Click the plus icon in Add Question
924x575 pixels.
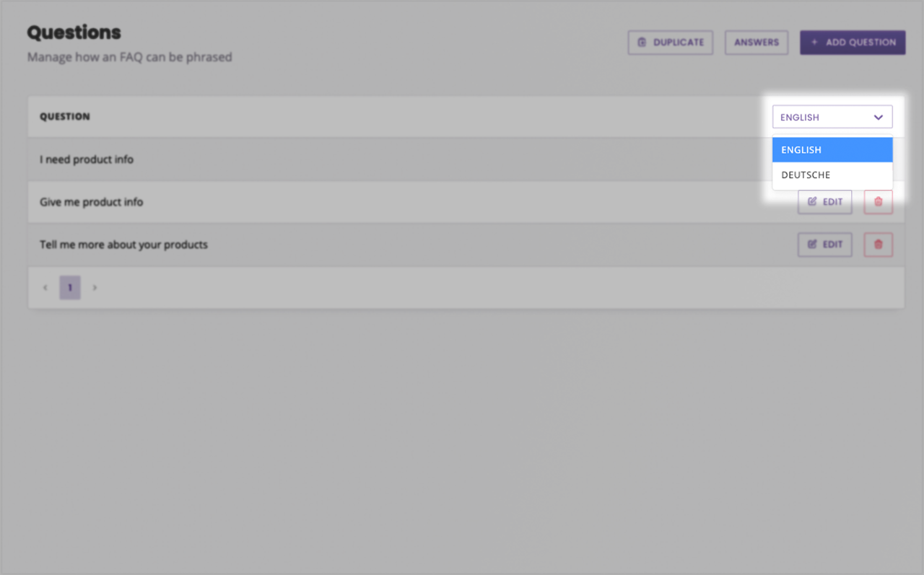tap(814, 43)
